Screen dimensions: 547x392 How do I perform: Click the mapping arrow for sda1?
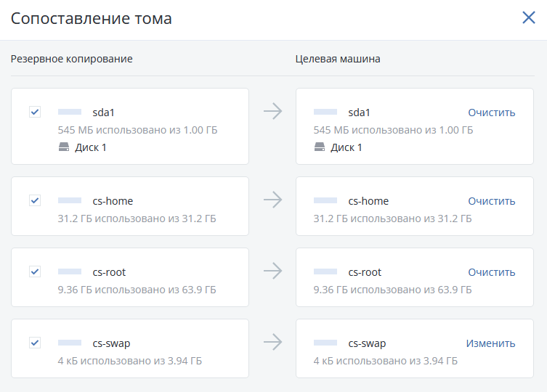(272, 111)
